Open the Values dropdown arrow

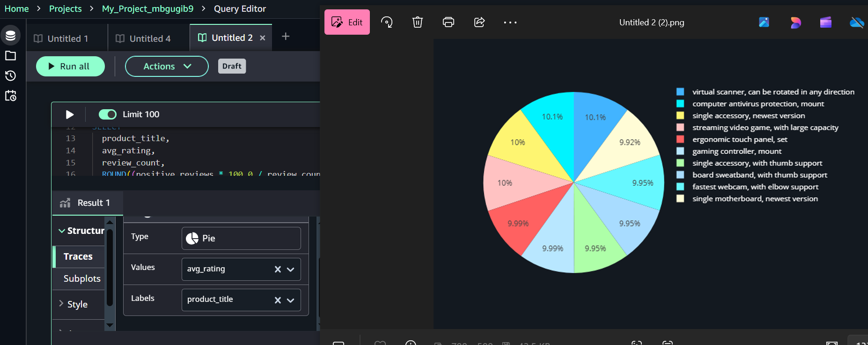(x=291, y=269)
